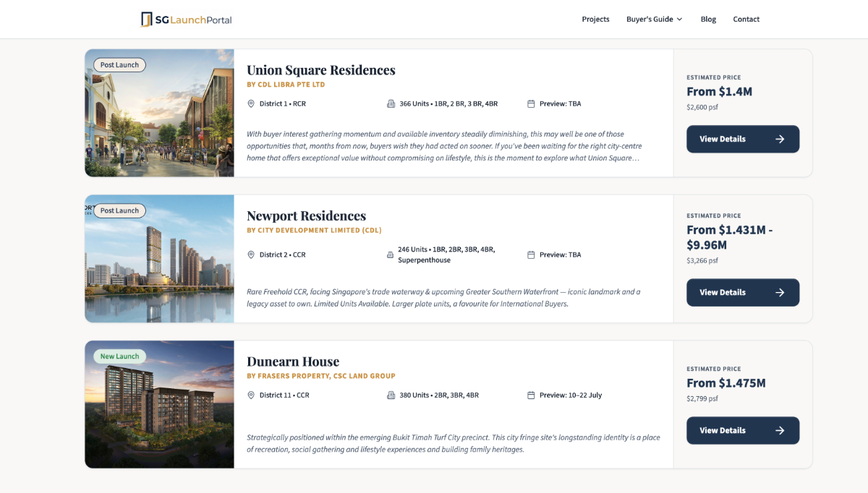Click the Rare Freehold CCR description paragraph
The width and height of the screenshot is (868, 493).
(444, 298)
